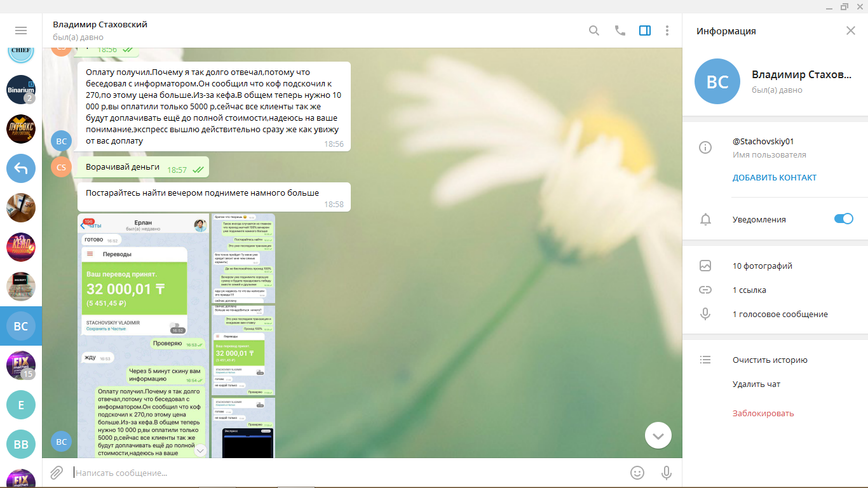Screen dimensions: 868x488
Task: Toggle the Уведомления switch
Action: pyautogui.click(x=843, y=219)
